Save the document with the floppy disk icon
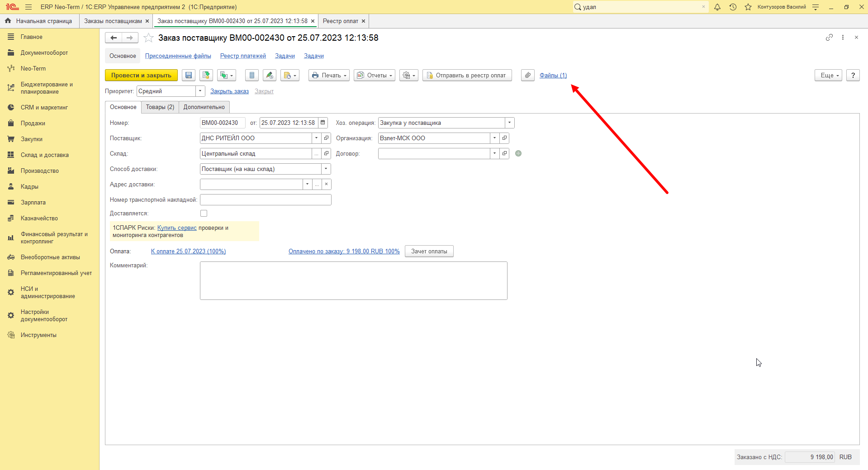Viewport: 868px width, 470px height. click(189, 76)
